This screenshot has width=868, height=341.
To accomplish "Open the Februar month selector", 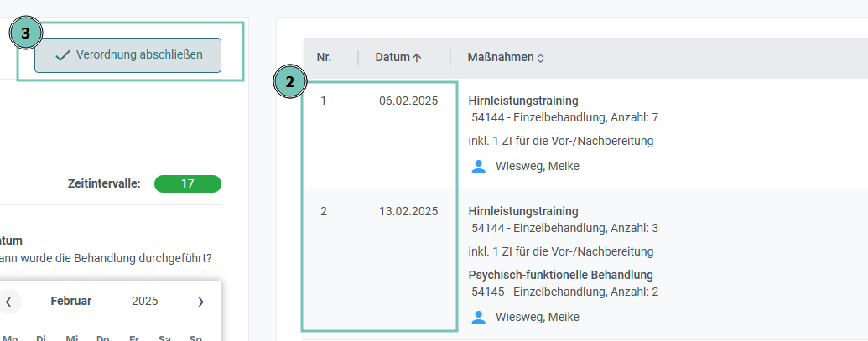I will (71, 302).
